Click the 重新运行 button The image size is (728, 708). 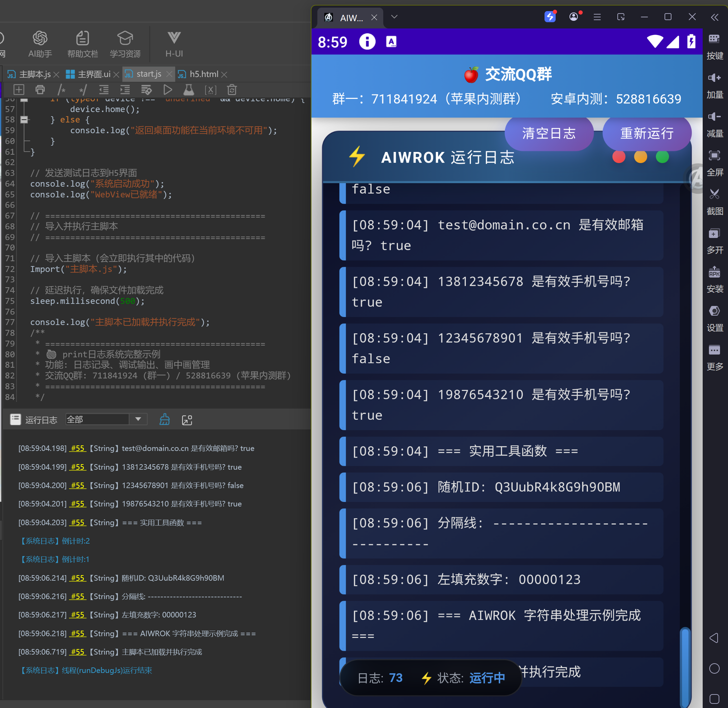pyautogui.click(x=647, y=134)
